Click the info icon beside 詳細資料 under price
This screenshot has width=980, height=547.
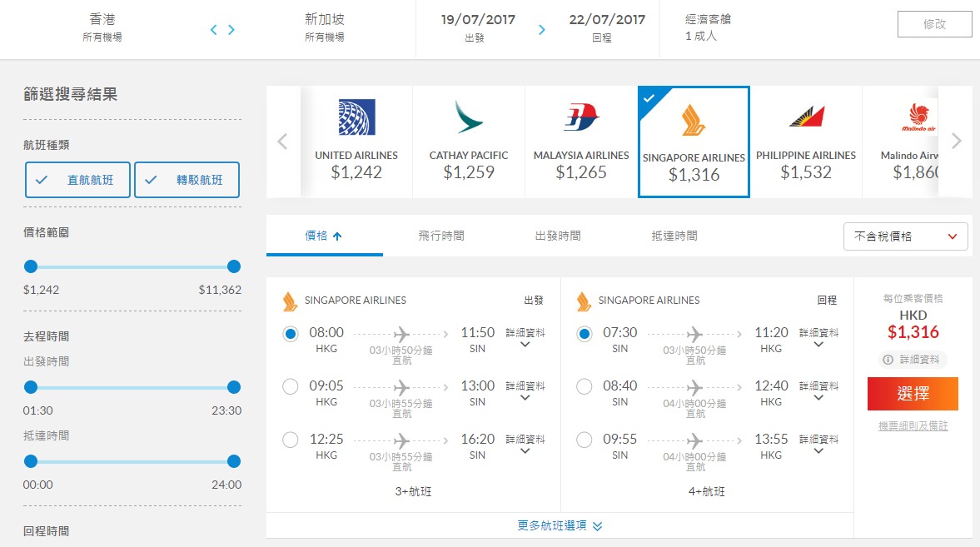point(888,360)
